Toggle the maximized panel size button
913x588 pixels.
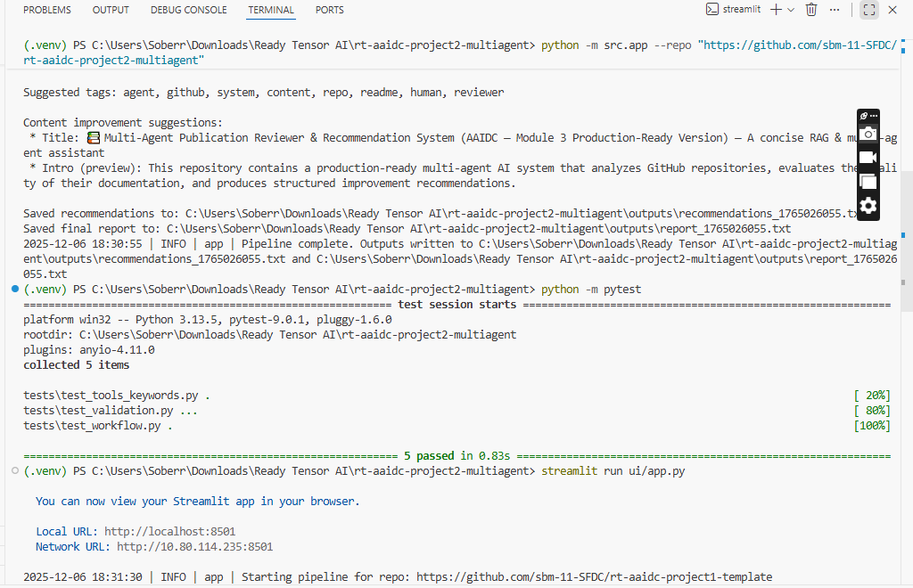pos(868,10)
